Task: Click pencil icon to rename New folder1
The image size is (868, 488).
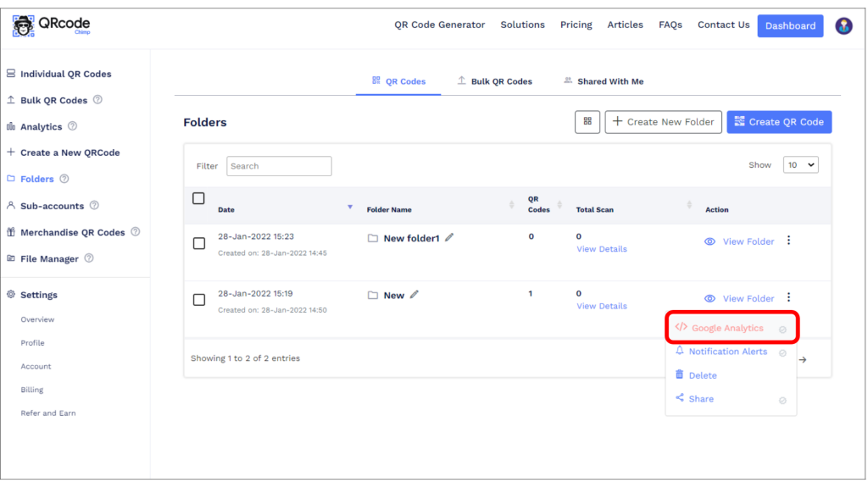Action: [449, 237]
